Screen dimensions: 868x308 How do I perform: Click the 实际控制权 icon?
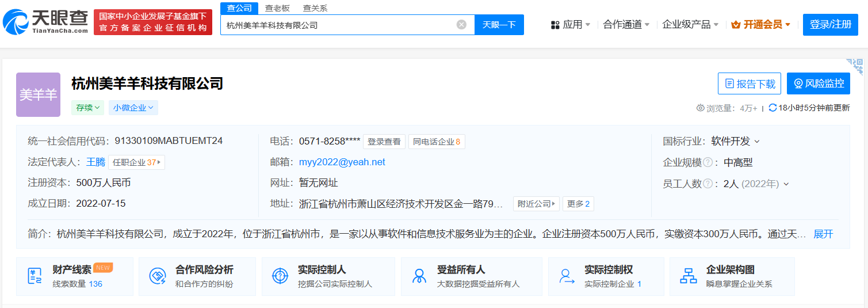tap(567, 276)
